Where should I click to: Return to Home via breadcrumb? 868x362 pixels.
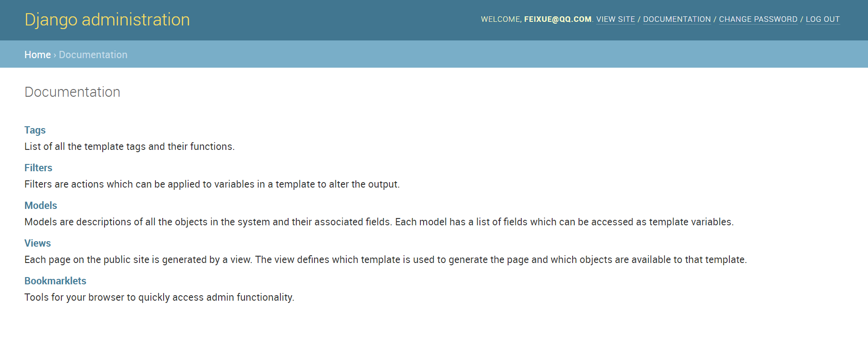(38, 55)
